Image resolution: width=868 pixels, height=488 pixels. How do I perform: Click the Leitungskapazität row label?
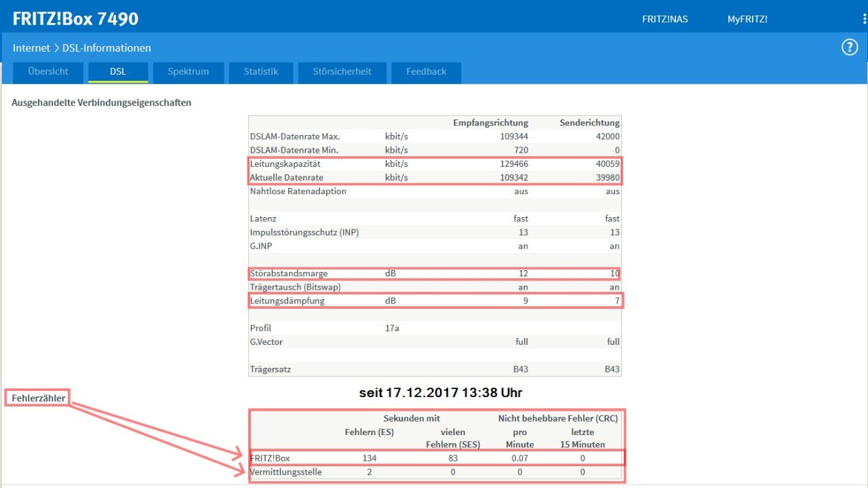pyautogui.click(x=285, y=164)
